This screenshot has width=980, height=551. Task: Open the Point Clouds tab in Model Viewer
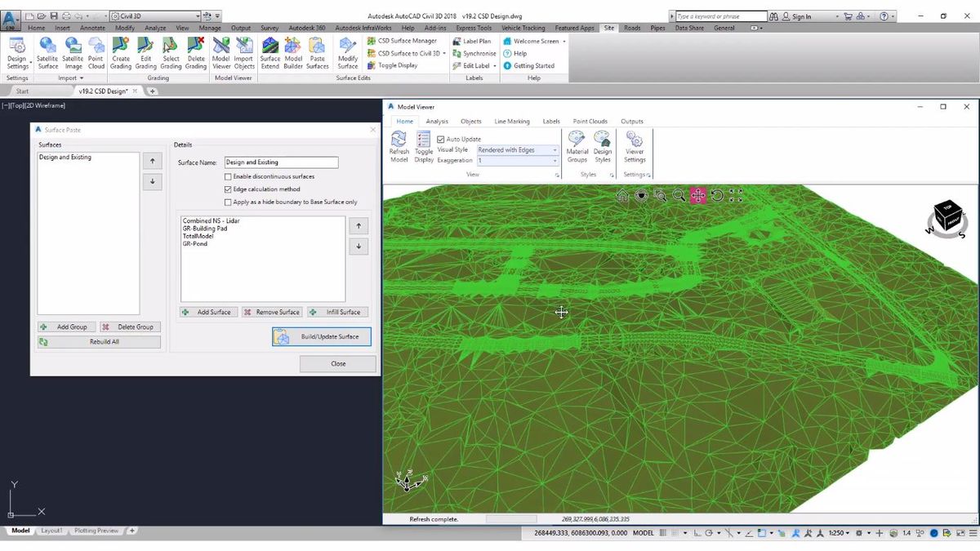click(590, 122)
